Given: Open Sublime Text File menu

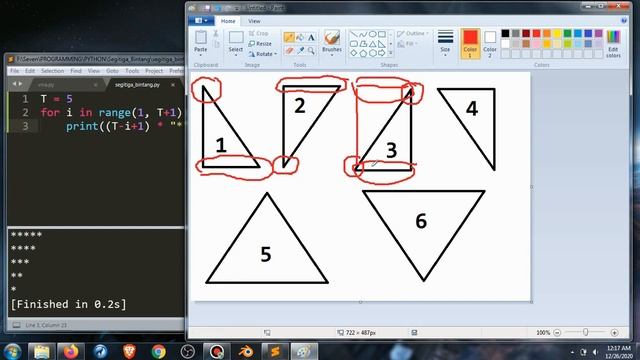Looking at the screenshot, I should coord(14,71).
